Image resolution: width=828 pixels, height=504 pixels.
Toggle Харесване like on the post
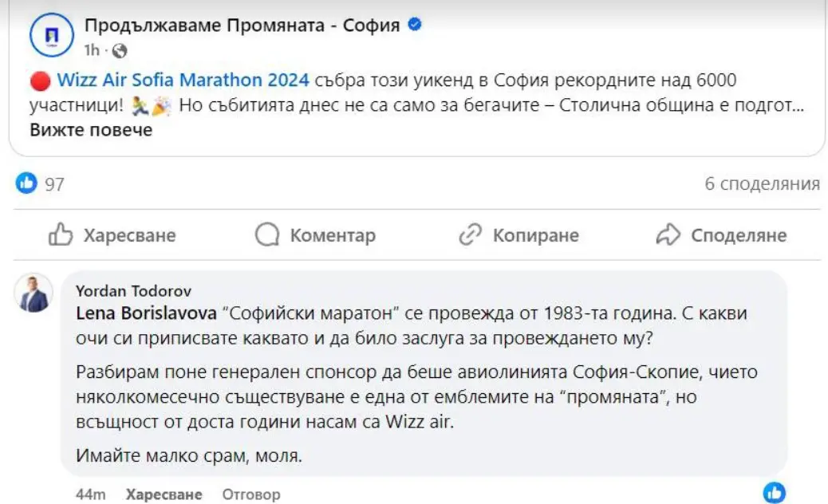coord(112,235)
